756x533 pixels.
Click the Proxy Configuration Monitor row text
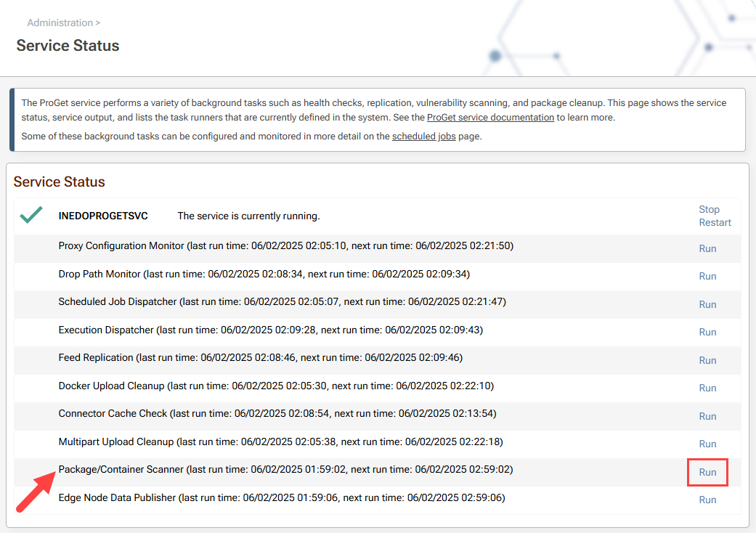click(286, 245)
